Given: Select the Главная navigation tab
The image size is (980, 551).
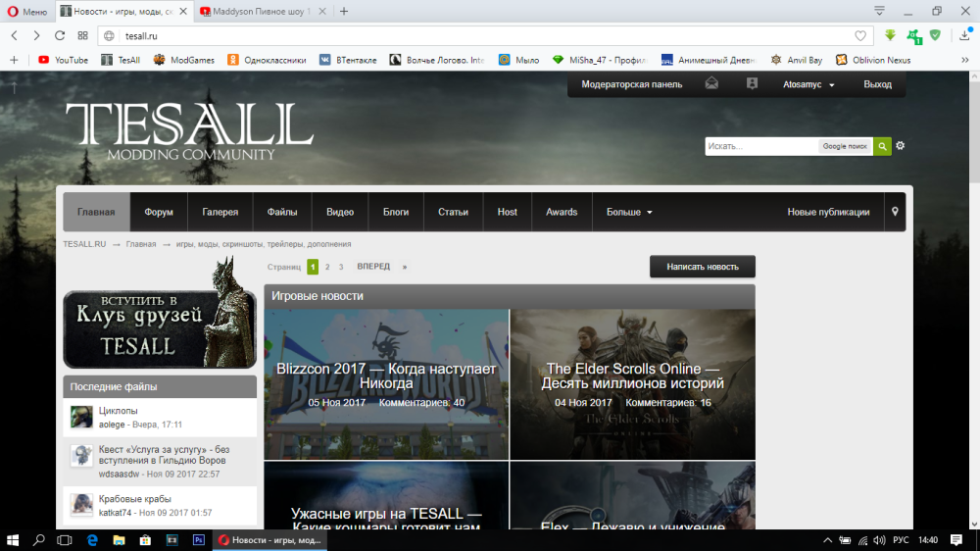Looking at the screenshot, I should 96,212.
